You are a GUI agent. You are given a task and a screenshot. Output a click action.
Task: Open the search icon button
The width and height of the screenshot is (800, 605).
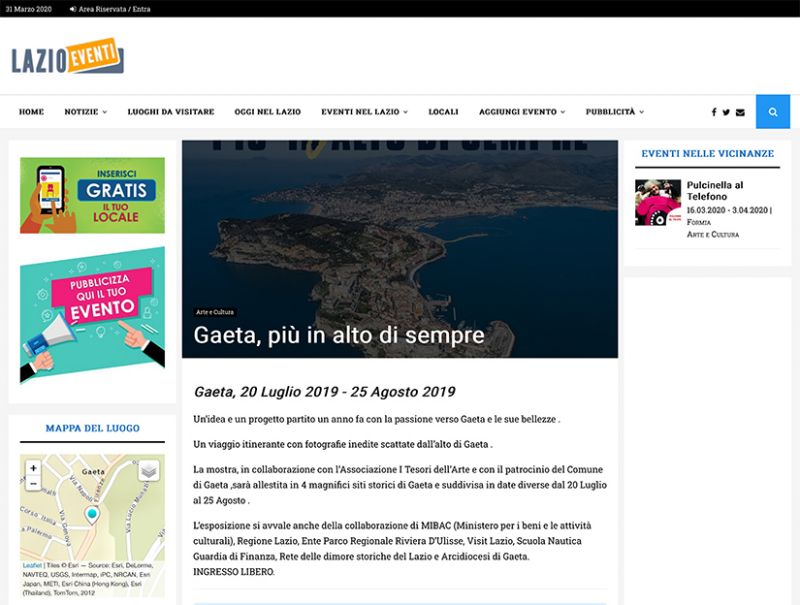[x=772, y=112]
